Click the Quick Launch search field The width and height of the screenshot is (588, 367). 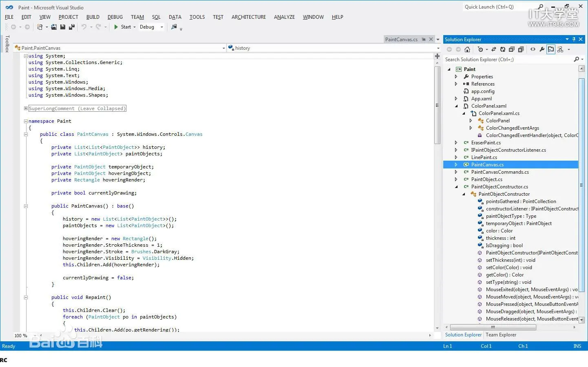pyautogui.click(x=500, y=7)
